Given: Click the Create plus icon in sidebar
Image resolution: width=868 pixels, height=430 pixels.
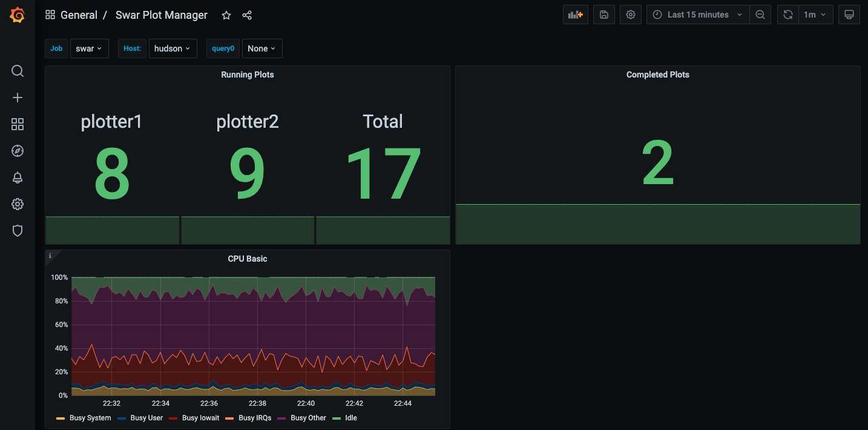Looking at the screenshot, I should click(18, 98).
